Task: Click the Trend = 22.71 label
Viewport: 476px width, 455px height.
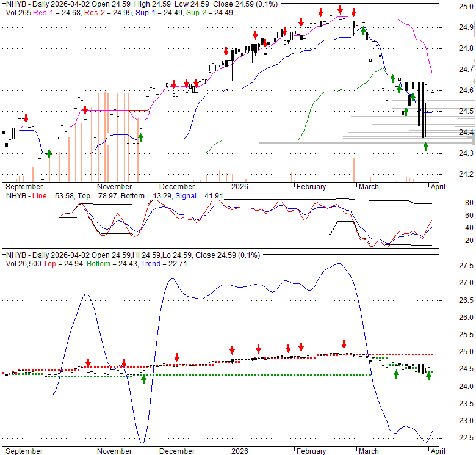Action: (x=160, y=264)
